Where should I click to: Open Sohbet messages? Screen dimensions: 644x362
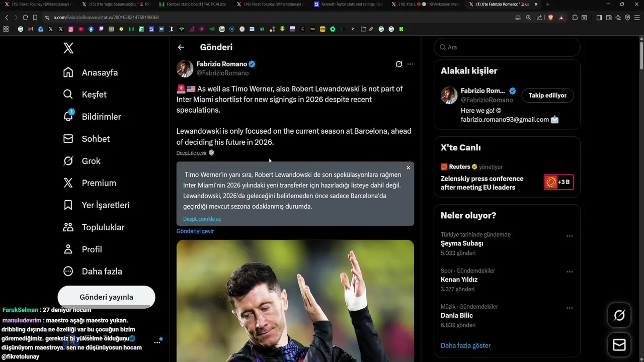(x=86, y=139)
